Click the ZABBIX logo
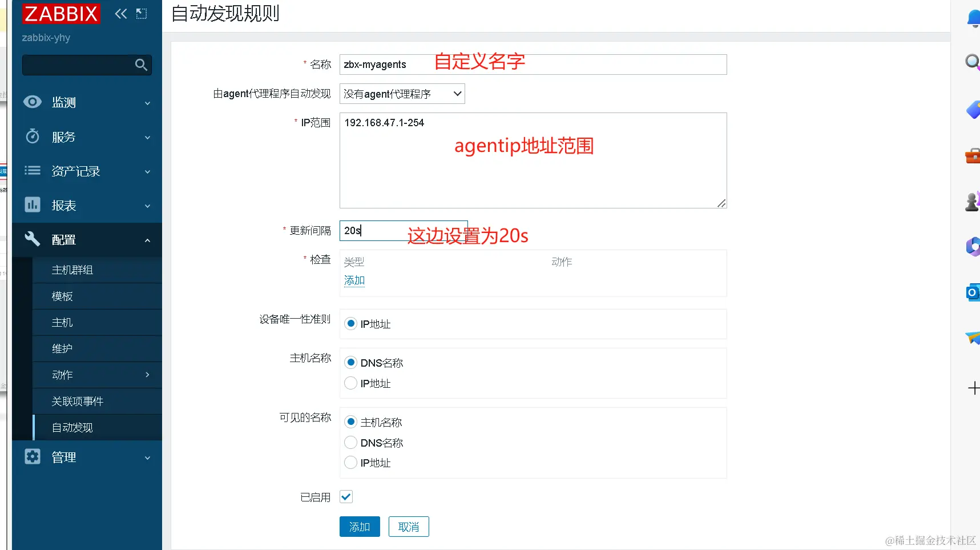The height and width of the screenshot is (550, 980). coord(61,14)
